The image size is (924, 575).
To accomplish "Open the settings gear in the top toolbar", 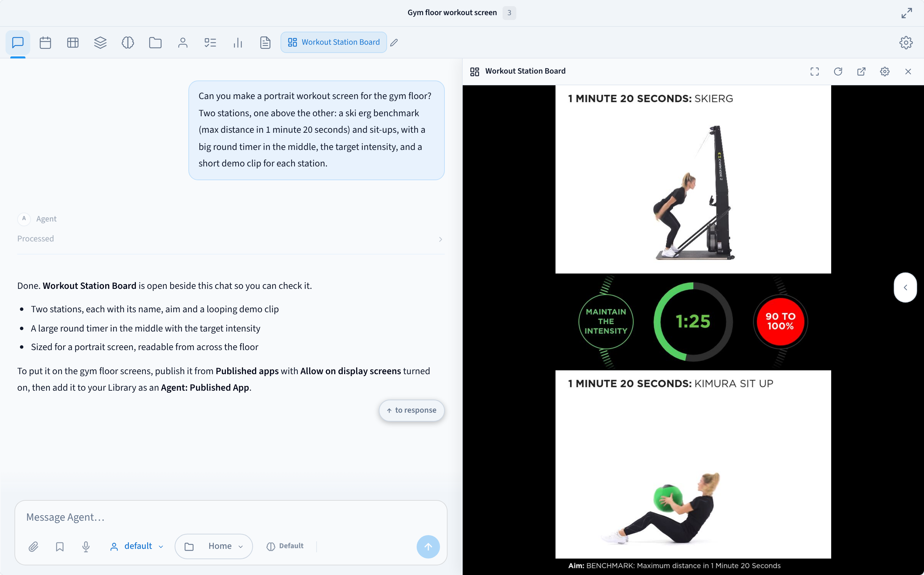I will pos(906,42).
